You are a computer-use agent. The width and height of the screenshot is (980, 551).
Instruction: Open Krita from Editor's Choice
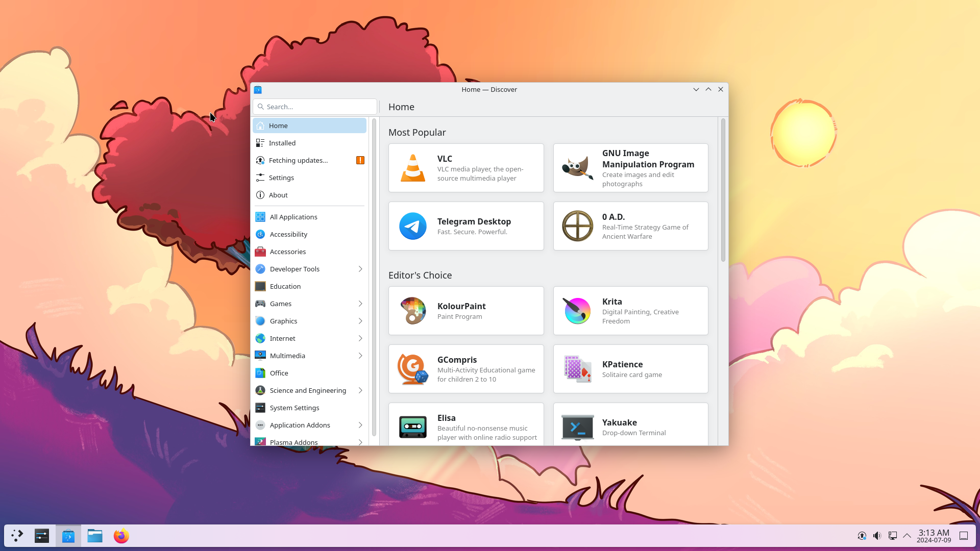tap(630, 311)
